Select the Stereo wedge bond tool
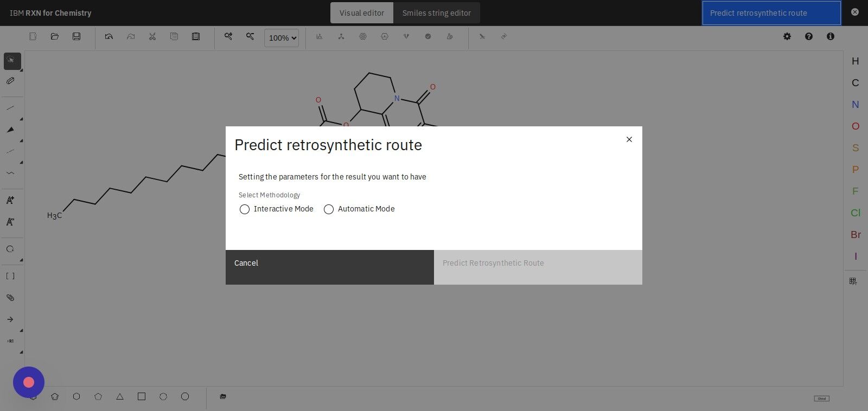Screen dimensions: 868x411 pyautogui.click(x=10, y=130)
